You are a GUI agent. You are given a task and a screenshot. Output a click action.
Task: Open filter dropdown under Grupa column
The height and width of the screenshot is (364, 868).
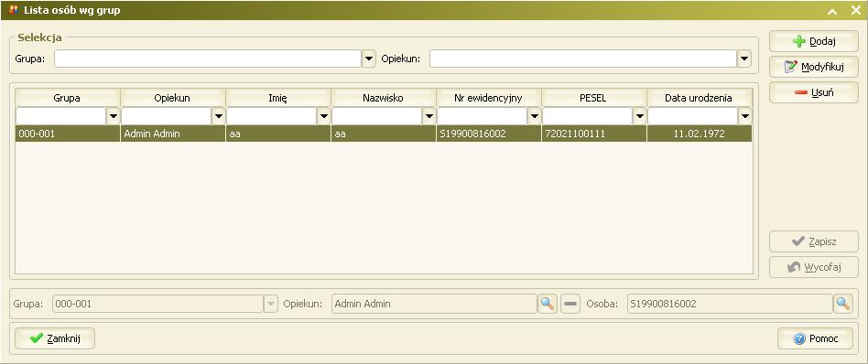[114, 116]
